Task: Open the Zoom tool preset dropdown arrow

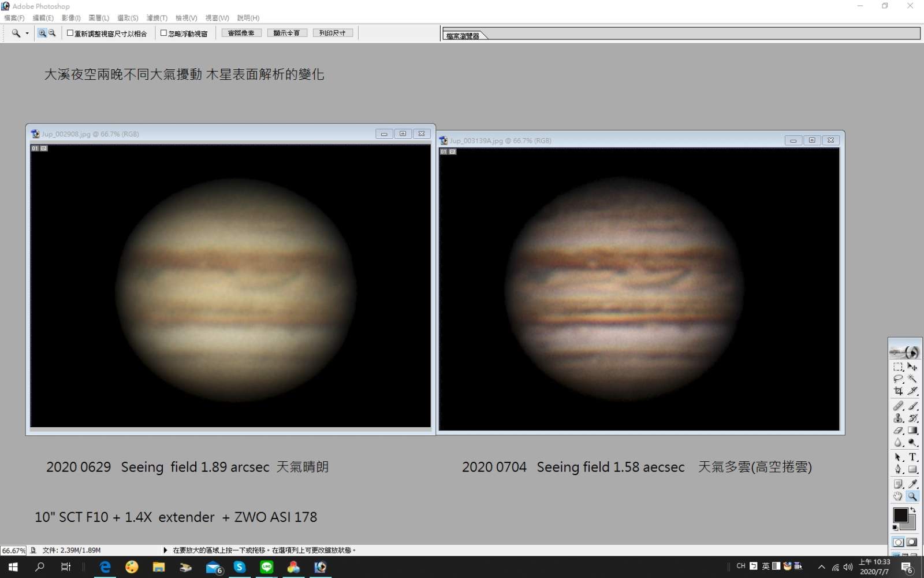Action: tap(27, 34)
